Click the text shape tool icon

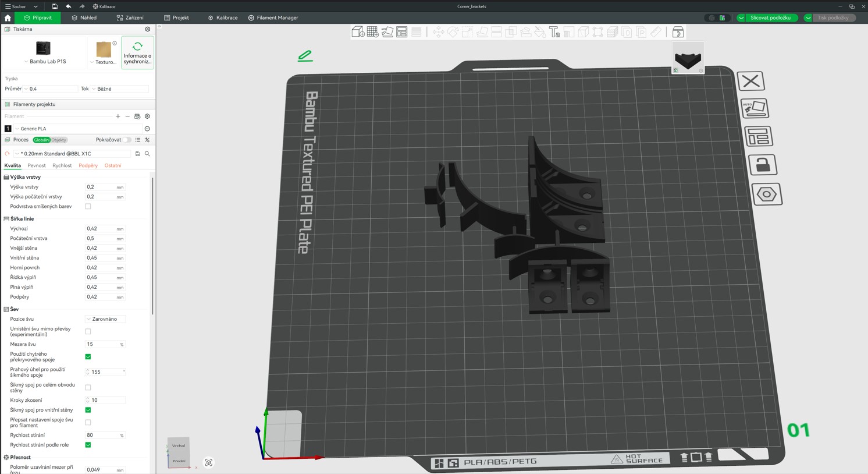tap(554, 32)
